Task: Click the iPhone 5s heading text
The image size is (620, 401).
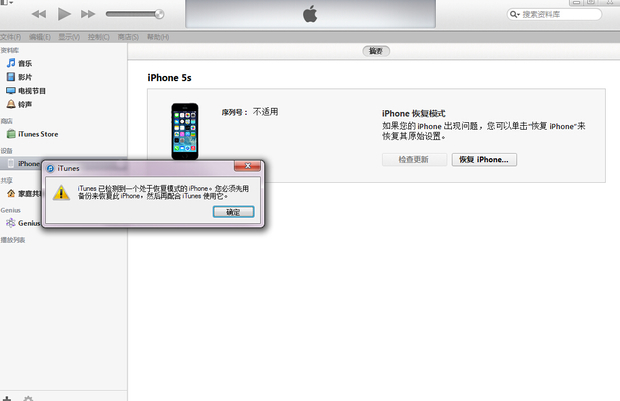Action: 169,78
